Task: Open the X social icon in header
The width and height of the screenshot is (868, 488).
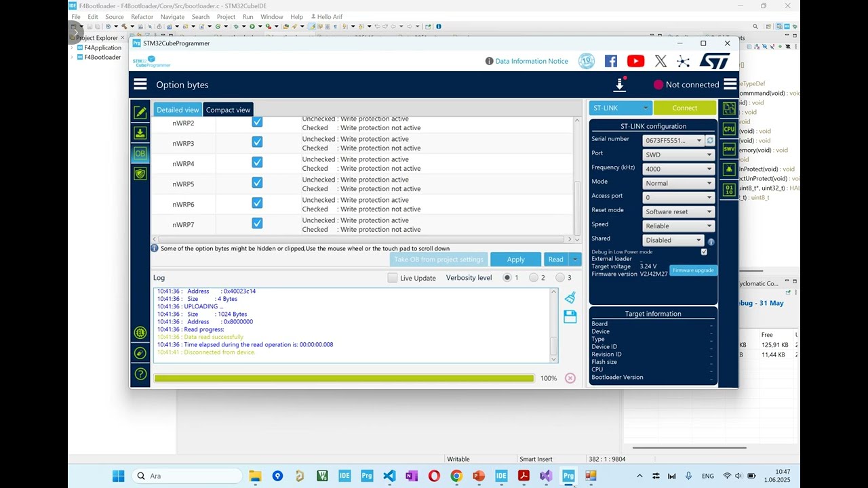Action: click(660, 61)
